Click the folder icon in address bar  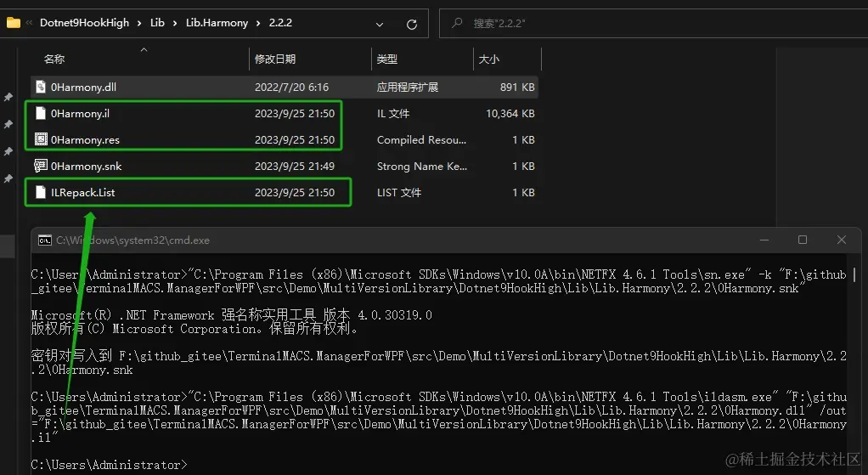point(14,23)
